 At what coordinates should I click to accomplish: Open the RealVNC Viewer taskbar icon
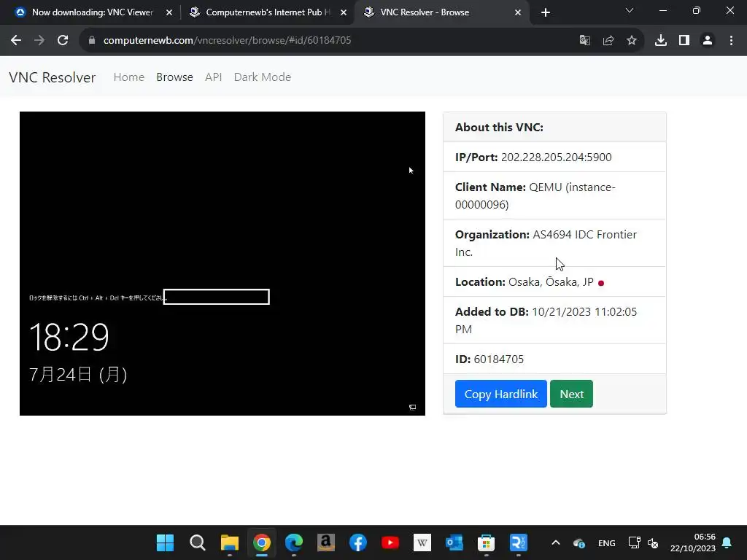[519, 542]
